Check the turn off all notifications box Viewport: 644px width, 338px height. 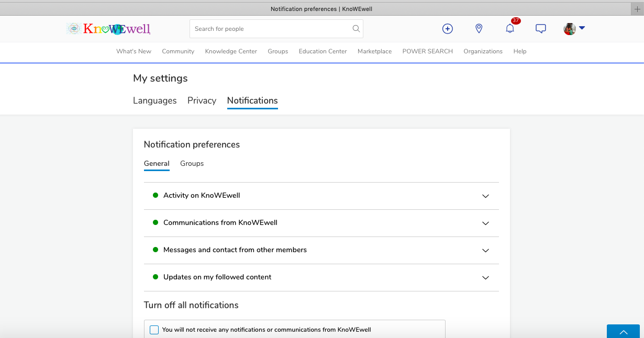154,330
